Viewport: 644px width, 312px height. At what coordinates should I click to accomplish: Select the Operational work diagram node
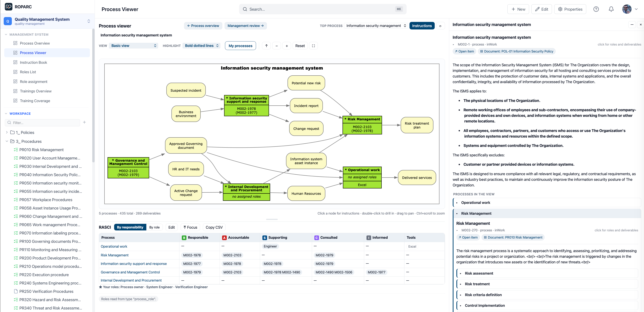pos(362,177)
